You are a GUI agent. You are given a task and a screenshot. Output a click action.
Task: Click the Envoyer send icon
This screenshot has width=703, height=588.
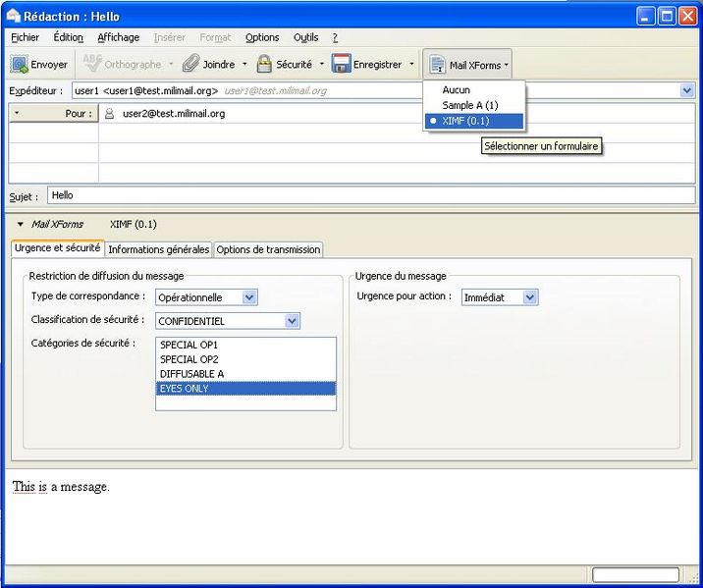click(x=20, y=64)
